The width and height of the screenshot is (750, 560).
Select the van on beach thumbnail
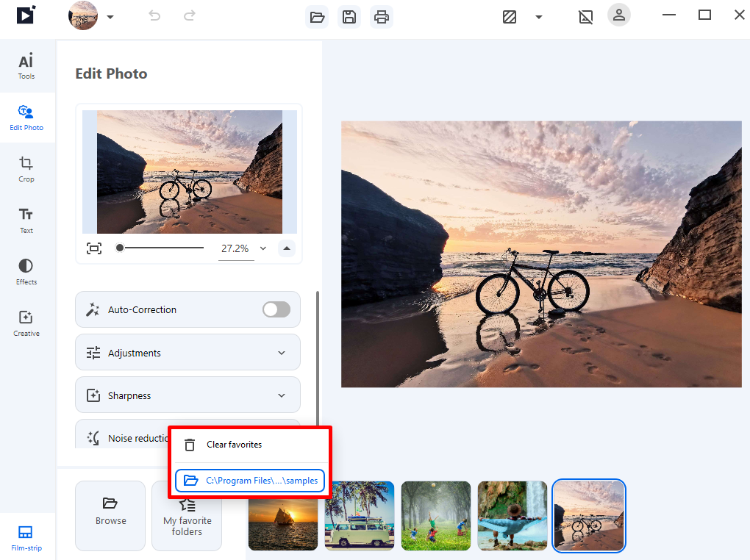pos(360,515)
